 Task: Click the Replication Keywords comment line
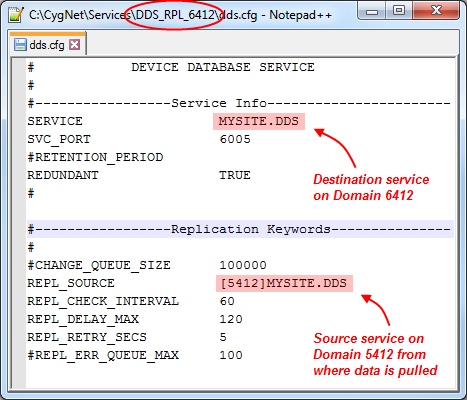coord(239,229)
